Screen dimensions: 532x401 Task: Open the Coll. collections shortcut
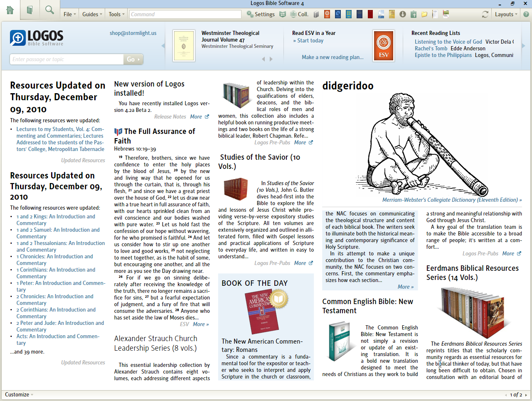point(299,14)
